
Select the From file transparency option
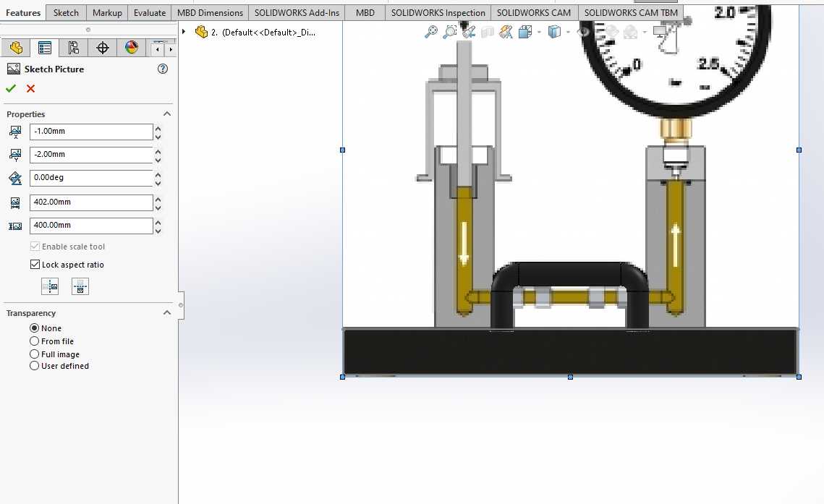pos(34,341)
